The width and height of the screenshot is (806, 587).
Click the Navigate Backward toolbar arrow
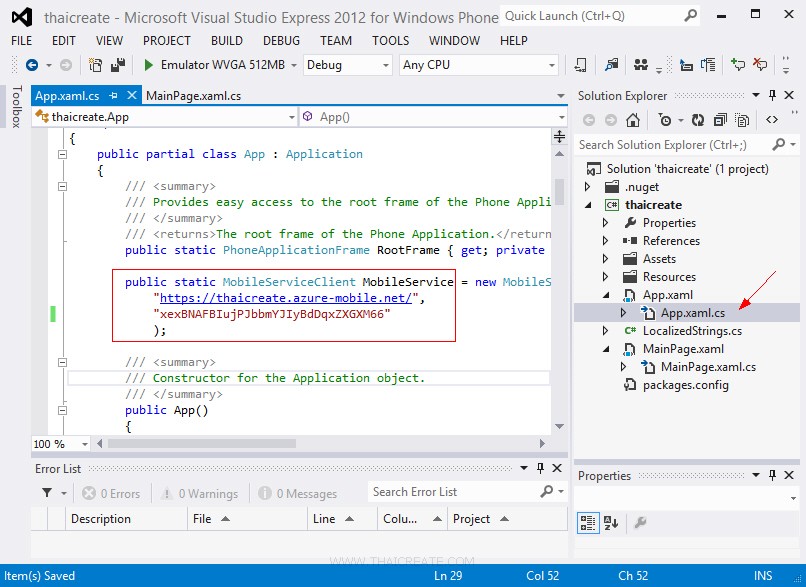(x=32, y=65)
